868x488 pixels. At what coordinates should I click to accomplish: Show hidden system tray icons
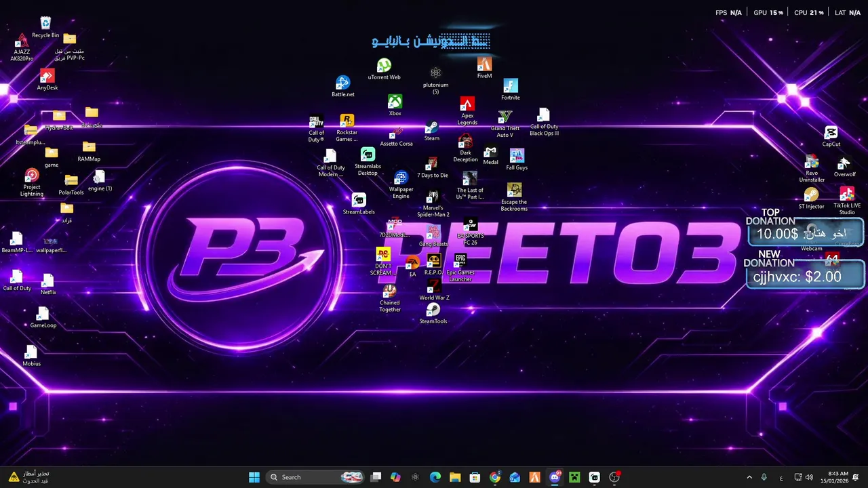click(x=749, y=477)
